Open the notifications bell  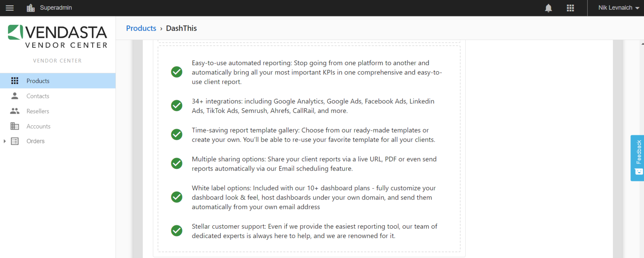click(548, 8)
